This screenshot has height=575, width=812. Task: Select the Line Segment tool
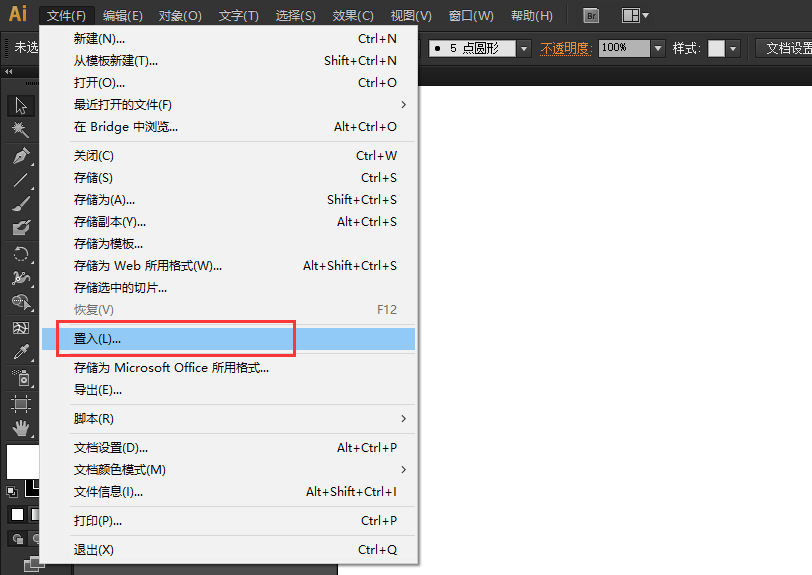(21, 180)
